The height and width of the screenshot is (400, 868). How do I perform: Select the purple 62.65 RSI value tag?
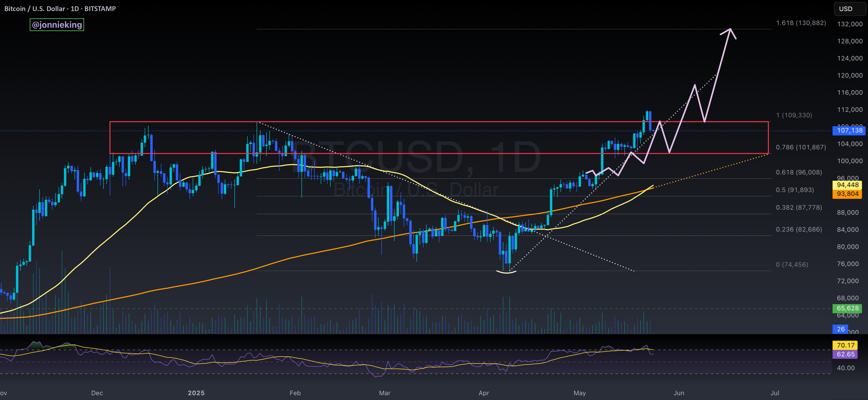tap(845, 354)
